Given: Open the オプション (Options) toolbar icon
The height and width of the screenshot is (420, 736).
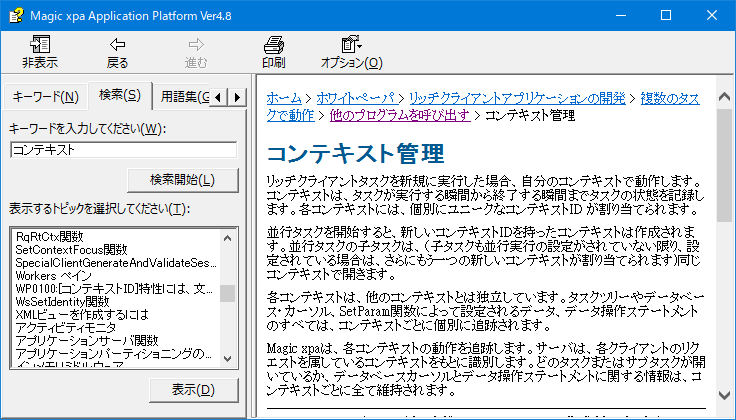Looking at the screenshot, I should coord(350,45).
